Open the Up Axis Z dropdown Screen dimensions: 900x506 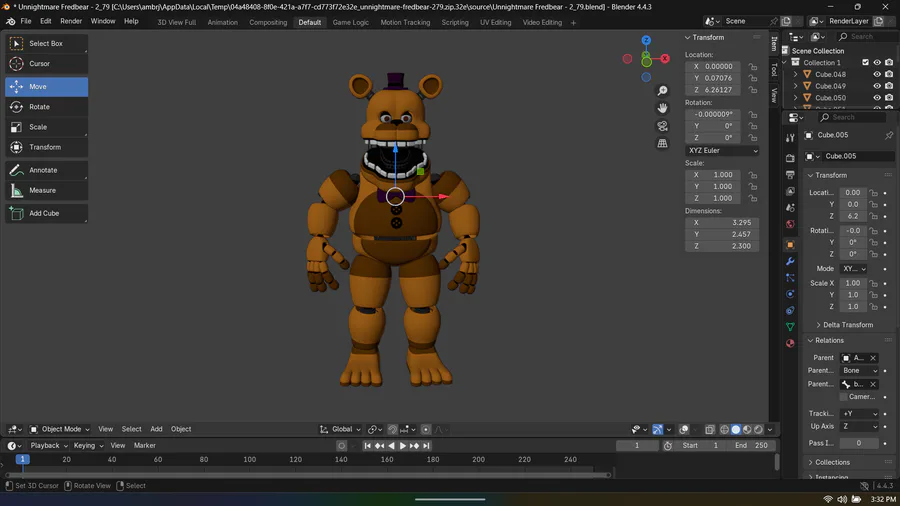[x=859, y=426]
